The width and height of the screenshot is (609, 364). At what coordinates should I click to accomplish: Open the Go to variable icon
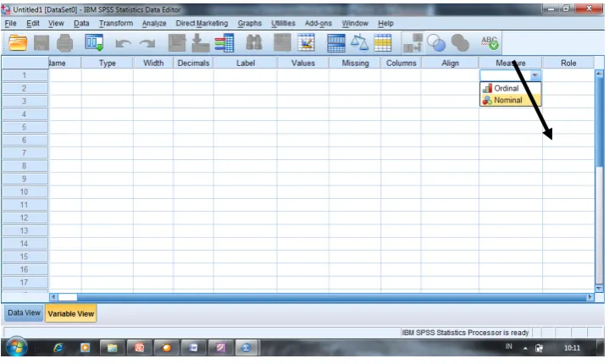[201, 42]
